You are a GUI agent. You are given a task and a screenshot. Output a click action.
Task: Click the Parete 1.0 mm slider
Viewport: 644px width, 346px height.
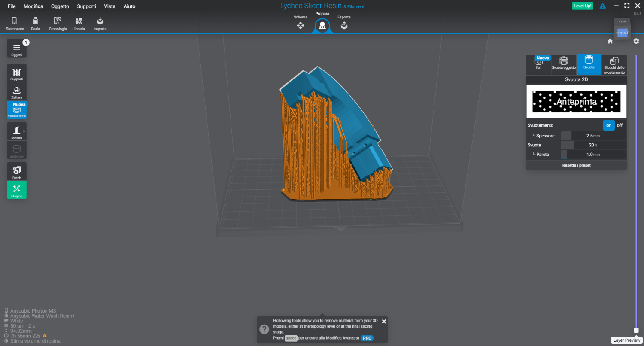click(x=592, y=155)
